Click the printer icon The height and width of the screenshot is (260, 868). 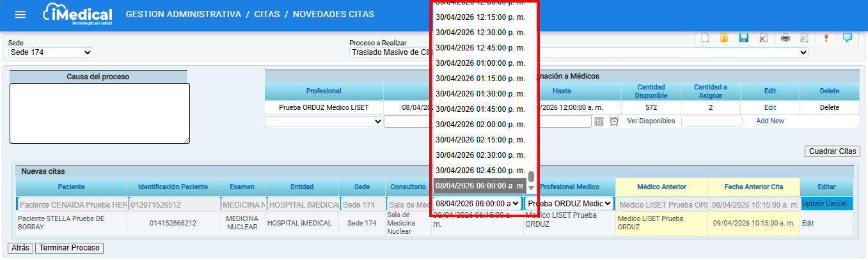coord(785,38)
